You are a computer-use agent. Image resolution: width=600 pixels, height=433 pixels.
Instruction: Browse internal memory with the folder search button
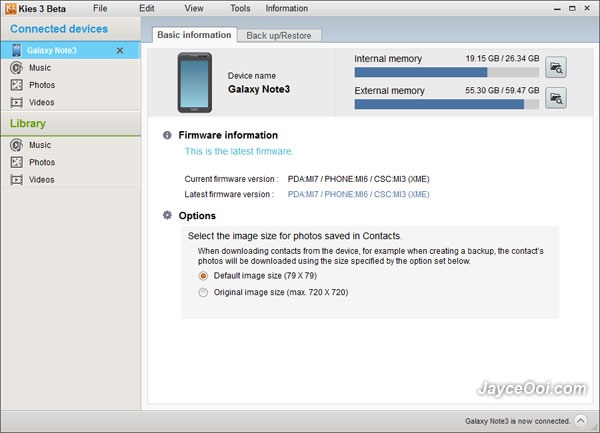point(556,68)
